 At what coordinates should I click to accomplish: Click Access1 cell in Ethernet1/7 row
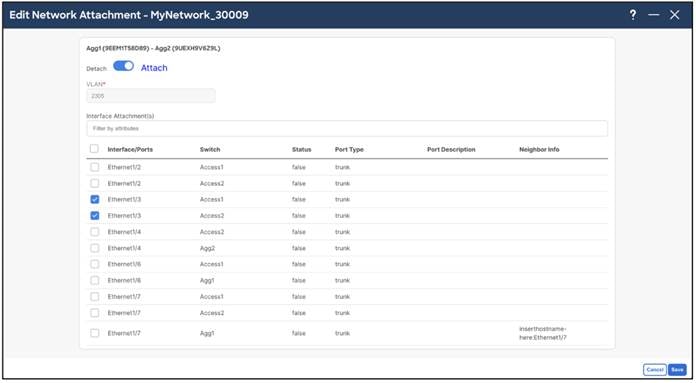coord(212,296)
